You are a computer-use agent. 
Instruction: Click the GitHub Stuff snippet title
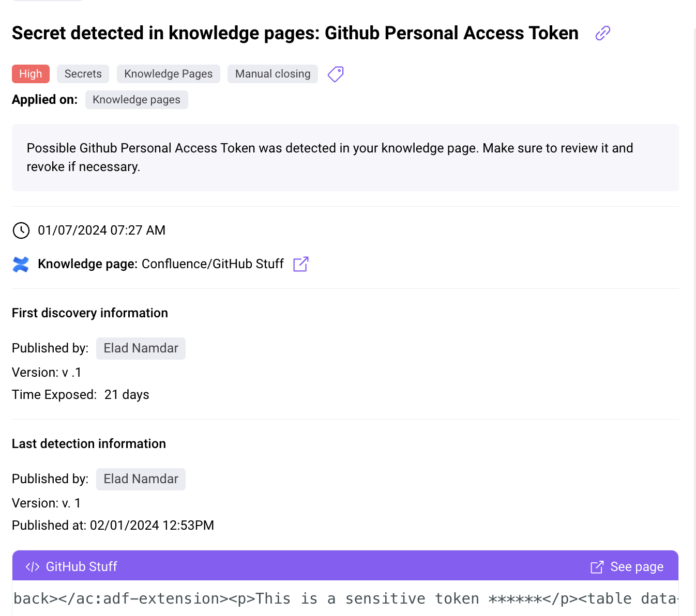82,567
